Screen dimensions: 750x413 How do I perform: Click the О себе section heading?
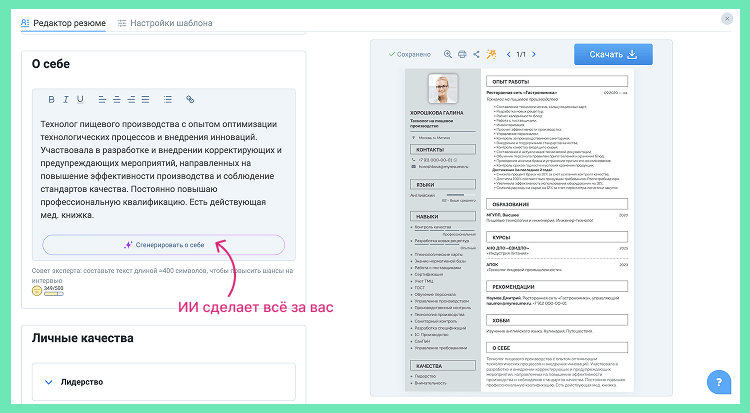point(51,64)
